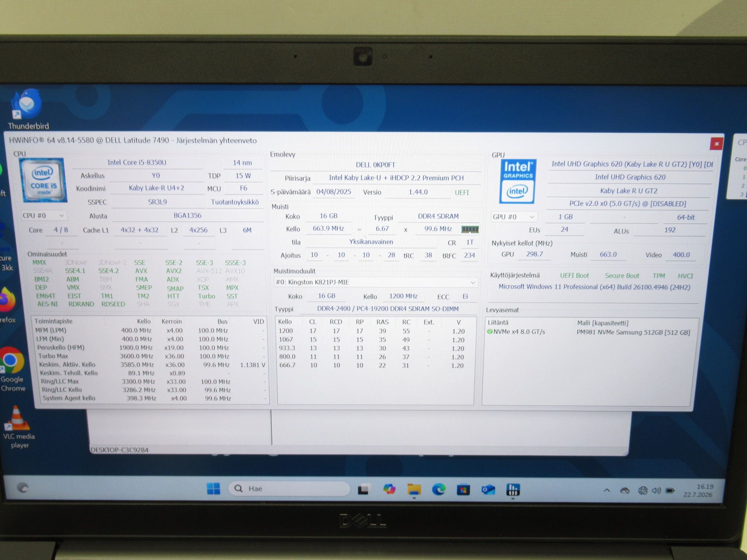
Task: Open Microsoft Store from taskbar
Action: pos(463,490)
